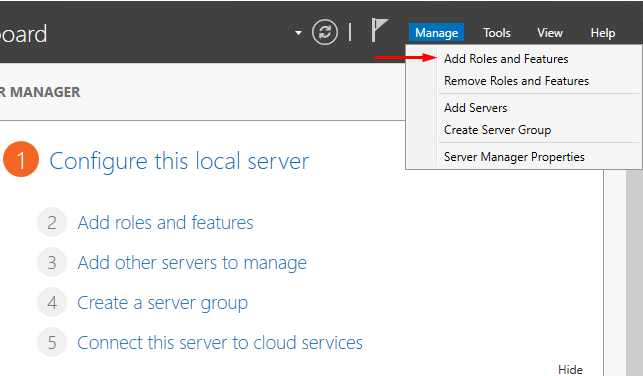This screenshot has width=643, height=376.
Task: Click Add other servers to manage link
Action: (192, 262)
